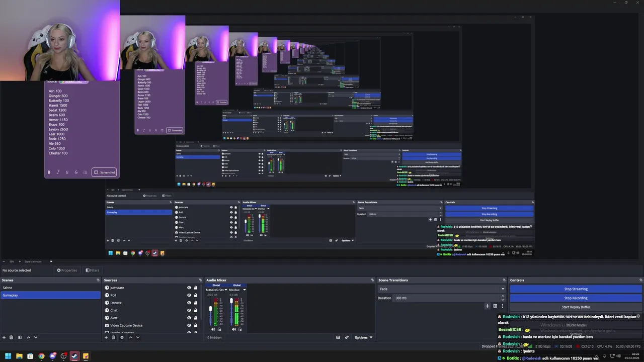Switch the Audio Mixer layout icon

pyautogui.click(x=338, y=337)
